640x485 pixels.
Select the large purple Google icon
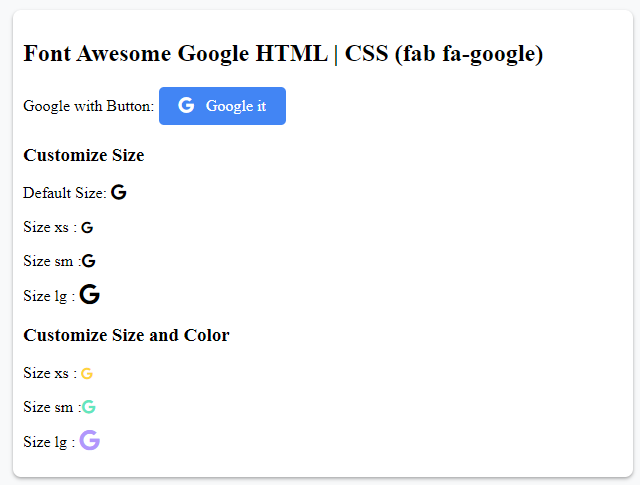[90, 440]
